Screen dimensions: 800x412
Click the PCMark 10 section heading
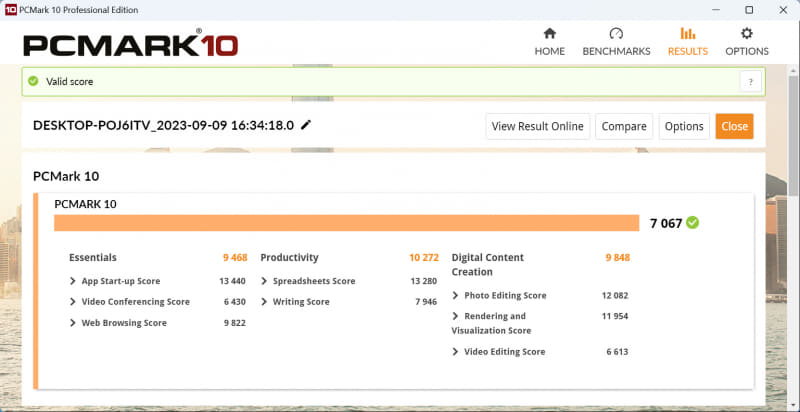coord(66,176)
